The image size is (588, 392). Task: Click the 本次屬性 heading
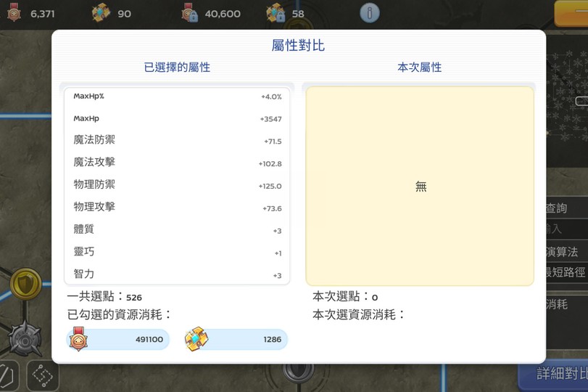pyautogui.click(x=420, y=68)
